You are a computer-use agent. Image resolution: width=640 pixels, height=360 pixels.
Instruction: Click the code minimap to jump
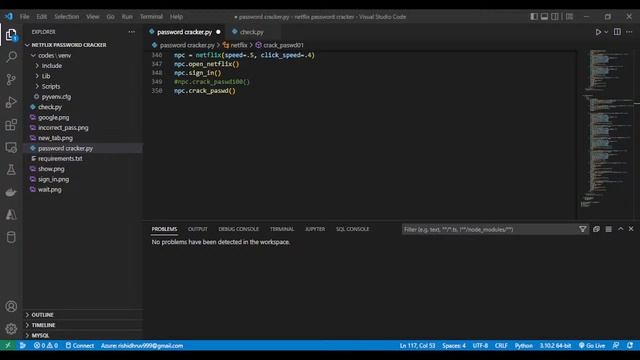pyautogui.click(x=607, y=128)
